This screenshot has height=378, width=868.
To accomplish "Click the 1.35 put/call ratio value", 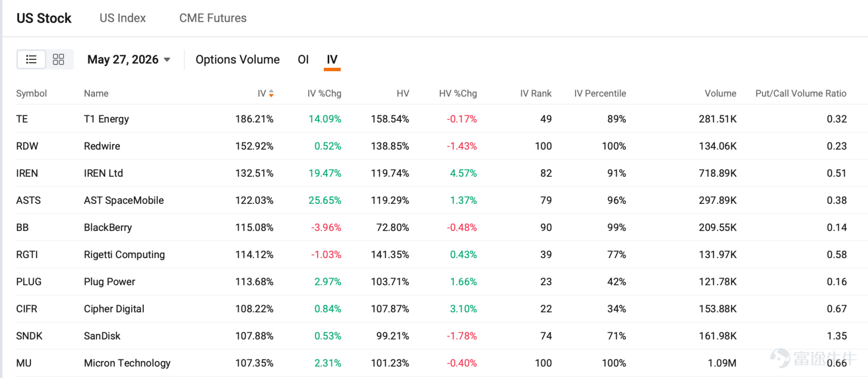I will click(837, 336).
